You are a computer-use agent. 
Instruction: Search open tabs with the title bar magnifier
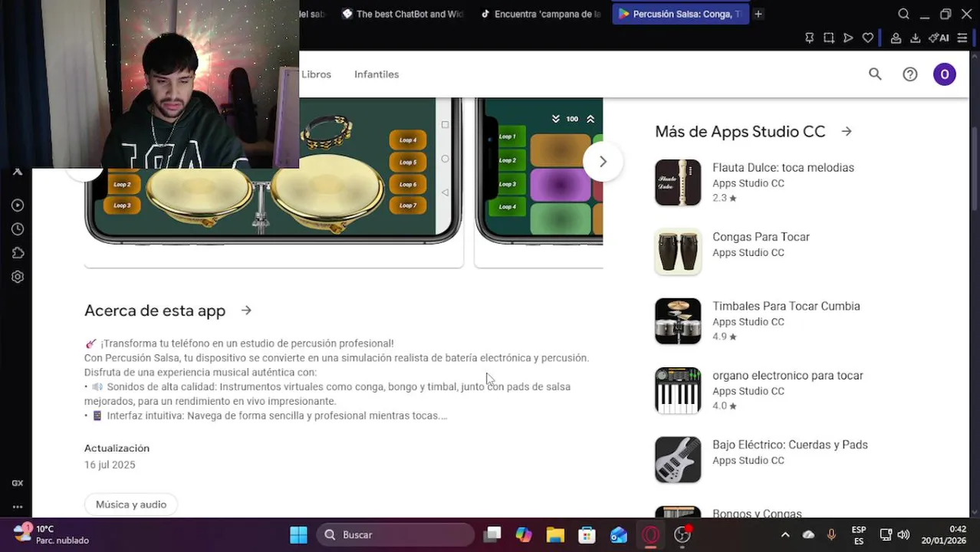coord(903,14)
